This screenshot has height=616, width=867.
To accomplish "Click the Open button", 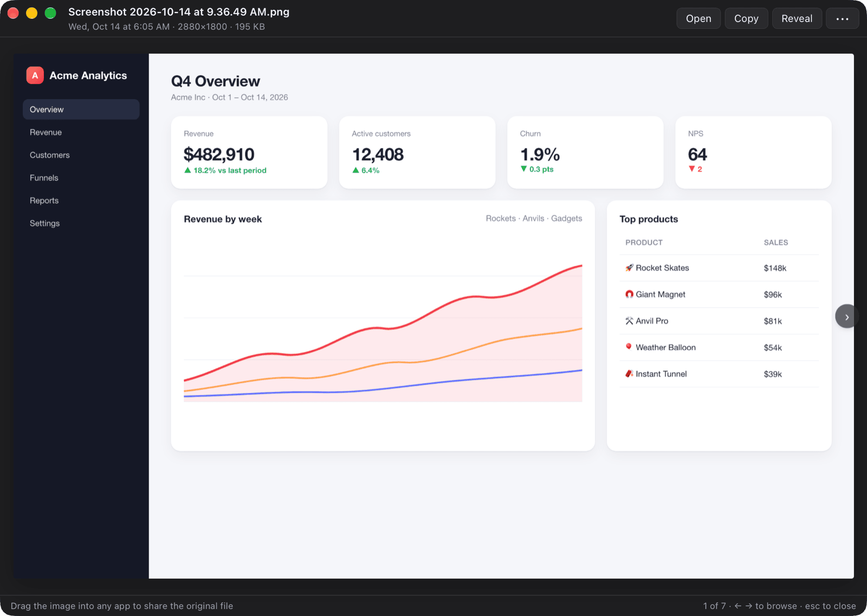I will 698,18.
